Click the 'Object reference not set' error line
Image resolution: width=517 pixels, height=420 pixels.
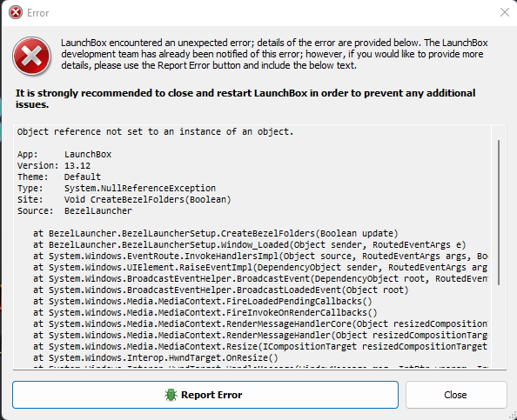tap(155, 132)
